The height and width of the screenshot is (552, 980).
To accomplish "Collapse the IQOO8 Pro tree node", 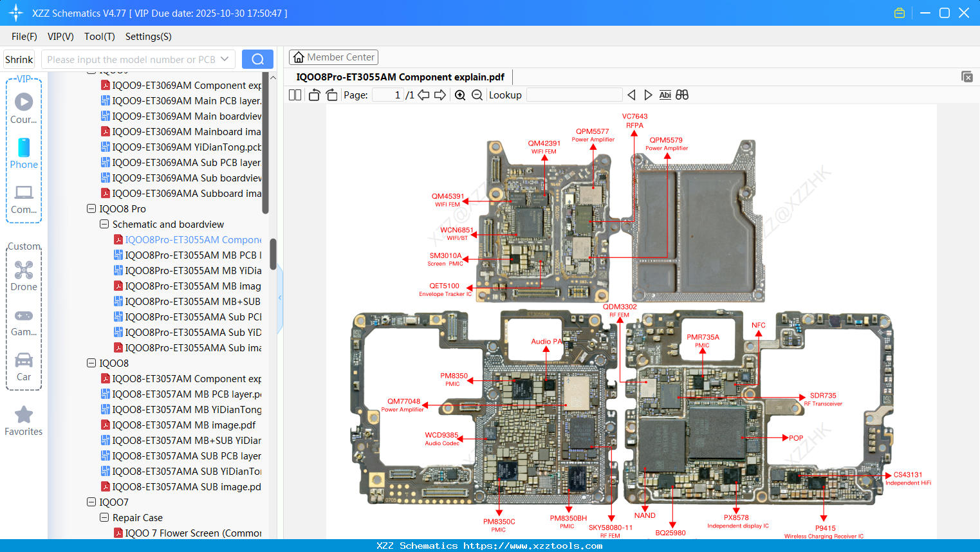I will tap(91, 208).
